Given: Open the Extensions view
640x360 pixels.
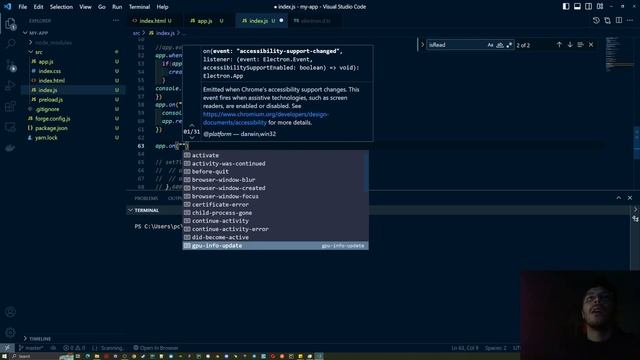Looking at the screenshot, I should pyautogui.click(x=10, y=107).
